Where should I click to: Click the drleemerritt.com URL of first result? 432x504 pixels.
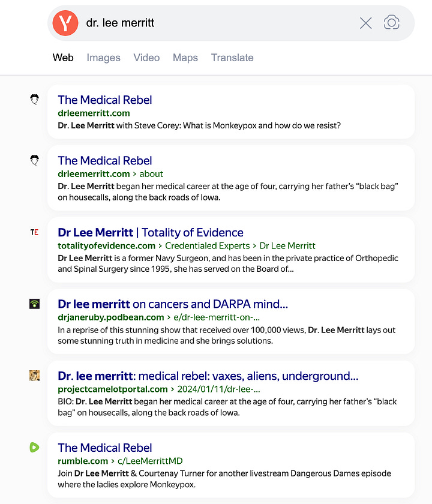[94, 113]
